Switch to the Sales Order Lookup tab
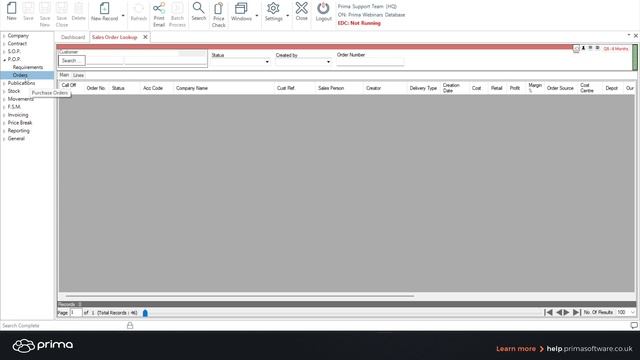 coord(115,37)
